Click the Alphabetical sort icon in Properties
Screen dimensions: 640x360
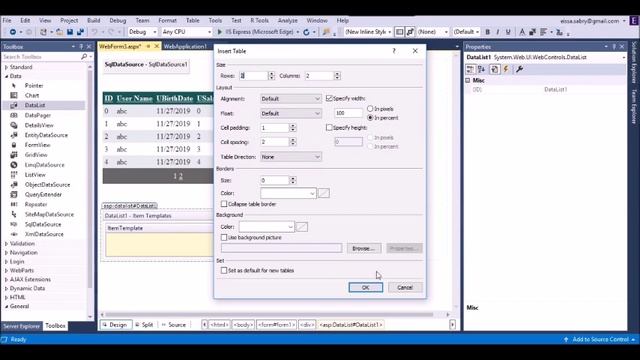482,69
